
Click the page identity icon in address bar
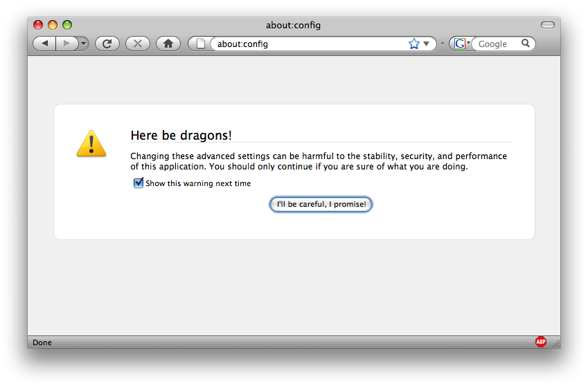tap(200, 44)
